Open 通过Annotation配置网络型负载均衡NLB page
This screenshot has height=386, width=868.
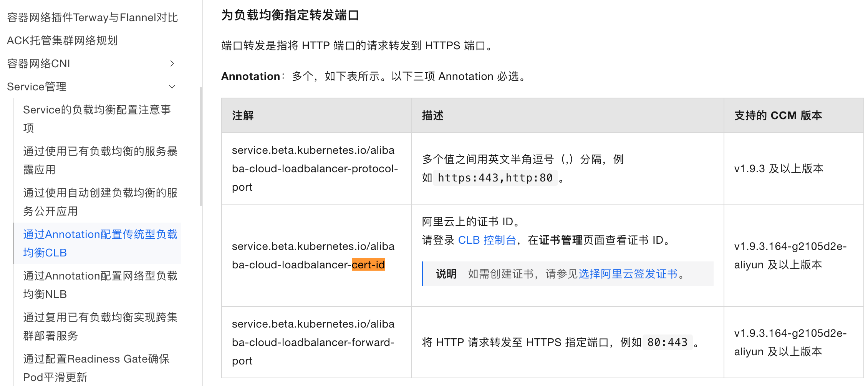click(100, 285)
